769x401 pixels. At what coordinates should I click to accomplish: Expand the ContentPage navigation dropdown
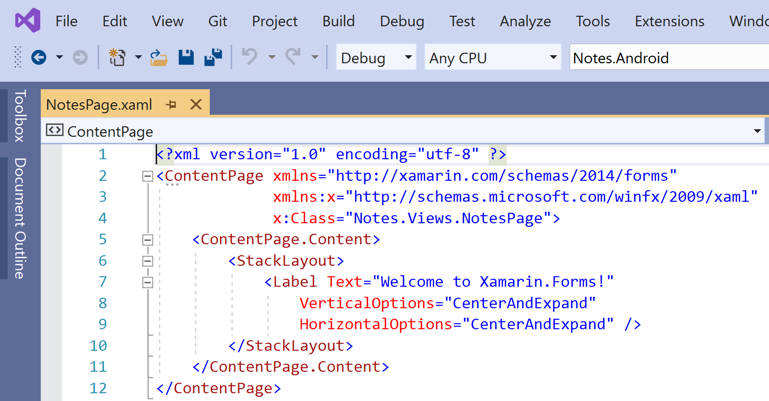[x=757, y=131]
